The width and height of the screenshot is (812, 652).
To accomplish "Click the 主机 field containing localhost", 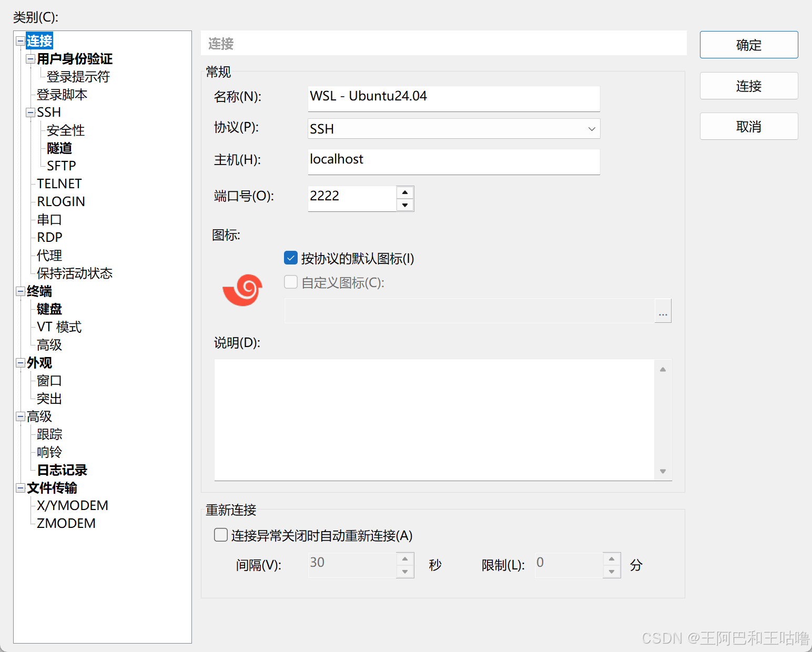I will [x=454, y=162].
